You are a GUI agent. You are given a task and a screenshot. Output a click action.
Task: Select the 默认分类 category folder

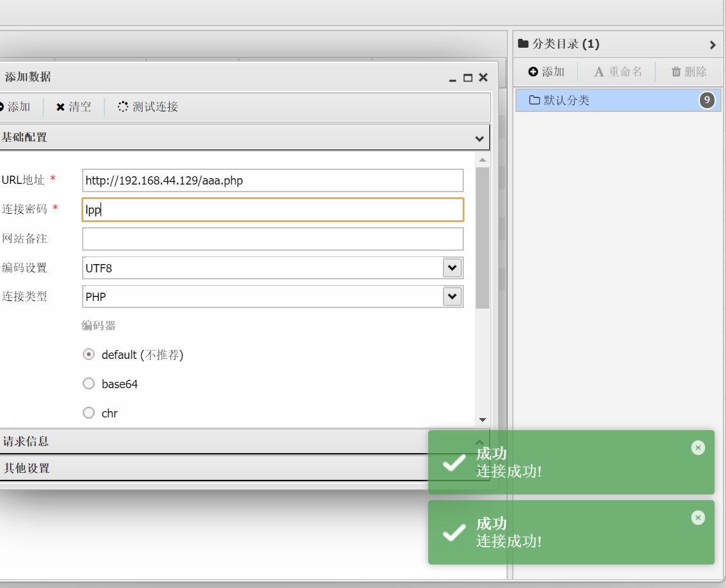[566, 101]
